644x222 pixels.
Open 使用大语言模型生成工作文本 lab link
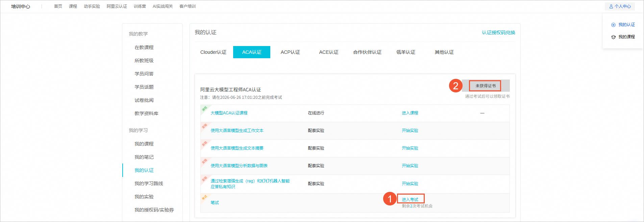click(237, 131)
